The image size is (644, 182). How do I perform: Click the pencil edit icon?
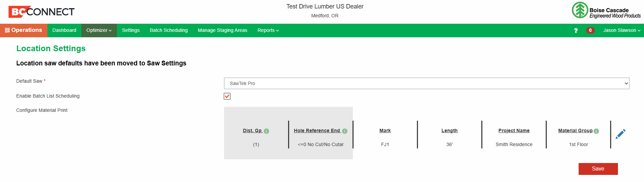pyautogui.click(x=620, y=134)
